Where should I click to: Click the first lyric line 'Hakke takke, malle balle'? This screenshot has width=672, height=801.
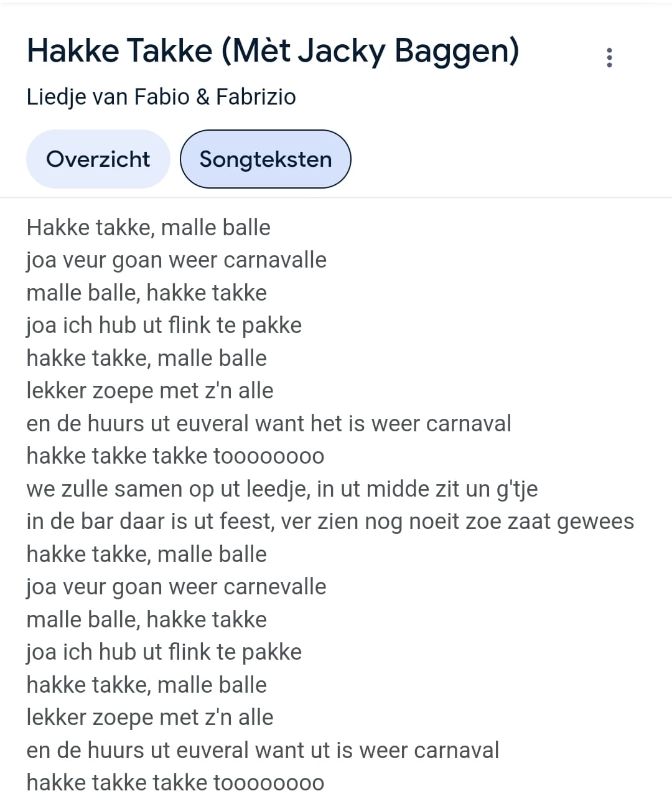pos(149,228)
